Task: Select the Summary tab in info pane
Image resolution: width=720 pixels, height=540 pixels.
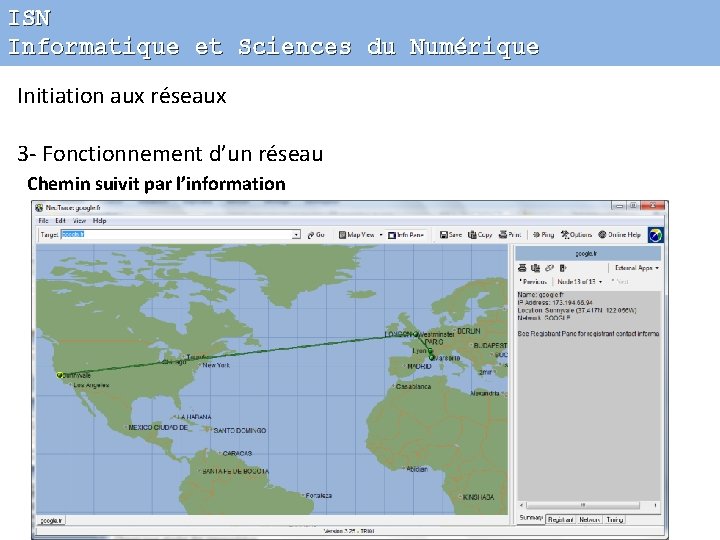Action: coord(531,518)
